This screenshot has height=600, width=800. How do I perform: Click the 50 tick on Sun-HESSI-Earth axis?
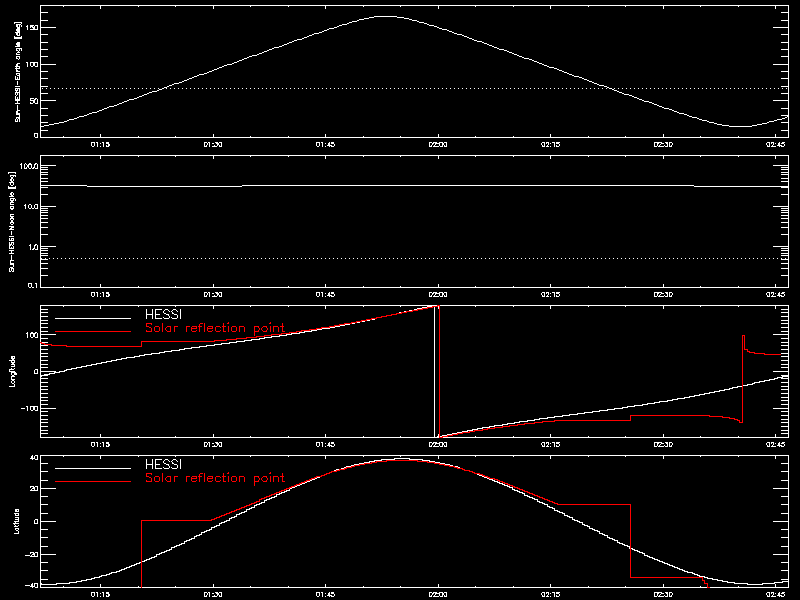coord(34,101)
